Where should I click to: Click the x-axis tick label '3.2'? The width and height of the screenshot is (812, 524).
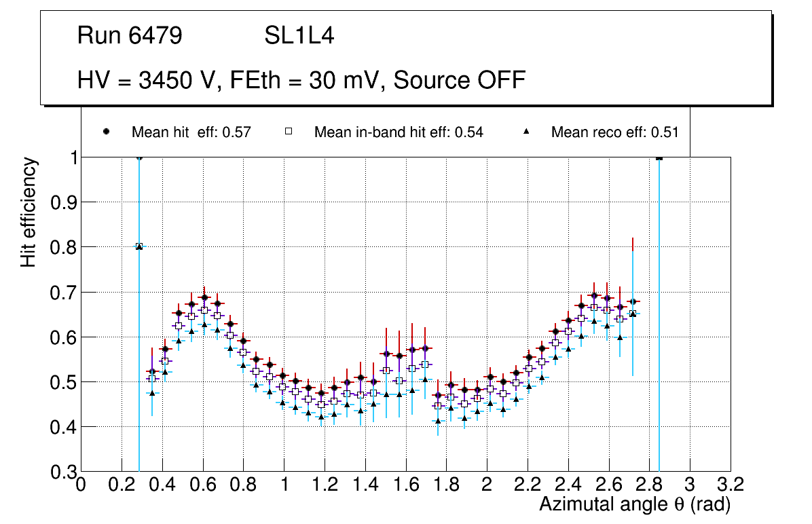731,485
